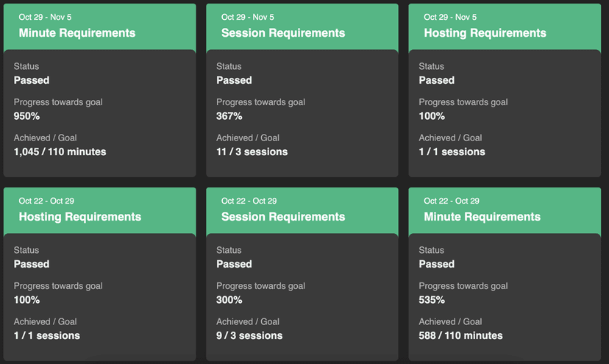Open the Oct 29 - Nov 5 Minute Requirements header
The image size is (609, 364).
[77, 33]
